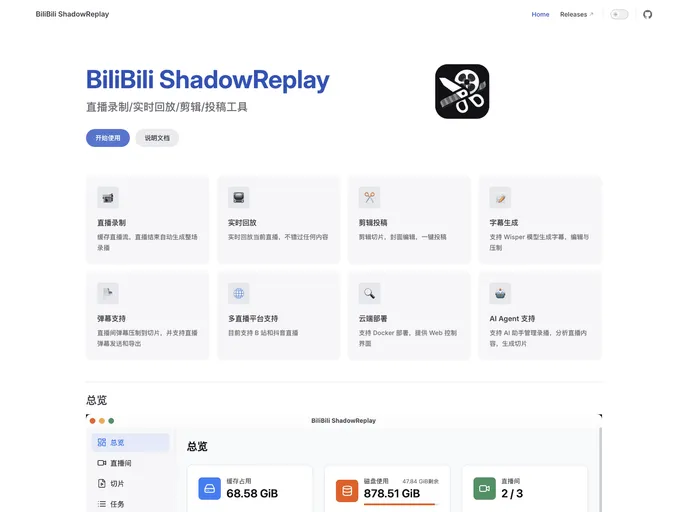Click the blue 缓存占用 drive icon
This screenshot has width=688, height=512.
pyautogui.click(x=209, y=489)
